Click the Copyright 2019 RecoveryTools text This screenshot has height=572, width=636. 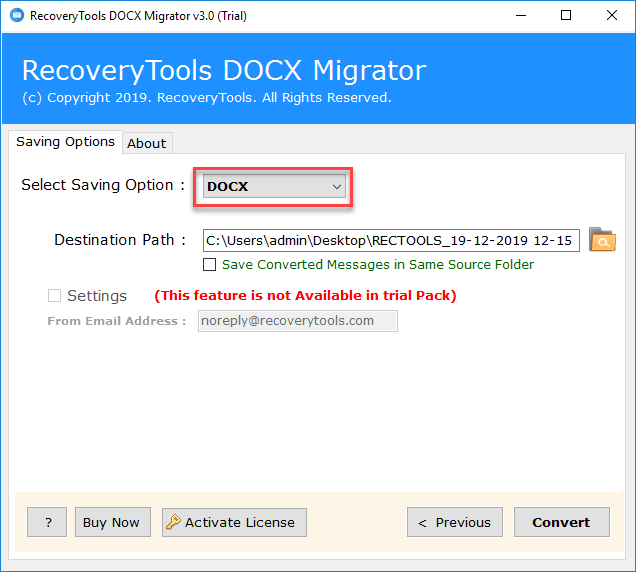coord(207,98)
